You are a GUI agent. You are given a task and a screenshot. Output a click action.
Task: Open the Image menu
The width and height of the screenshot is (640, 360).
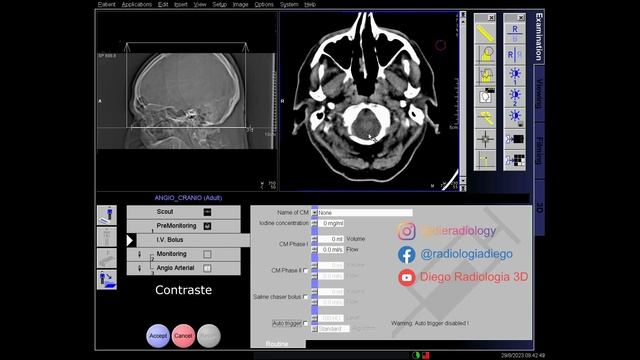[240, 4]
